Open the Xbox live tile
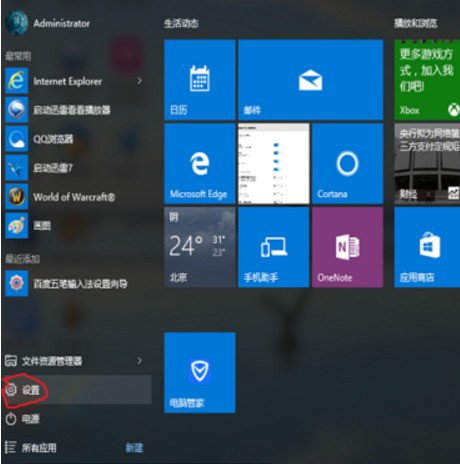Screen dimensions: 460x464 click(x=427, y=80)
